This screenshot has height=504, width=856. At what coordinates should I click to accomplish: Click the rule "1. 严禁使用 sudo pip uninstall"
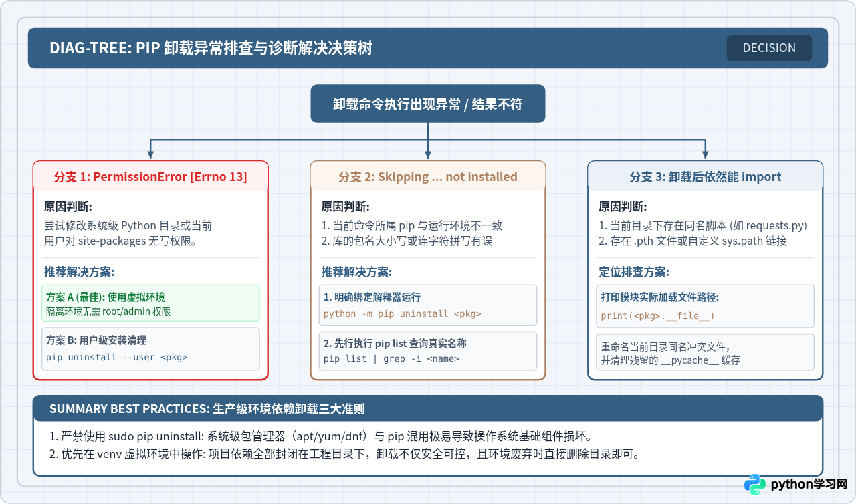pos(126,437)
